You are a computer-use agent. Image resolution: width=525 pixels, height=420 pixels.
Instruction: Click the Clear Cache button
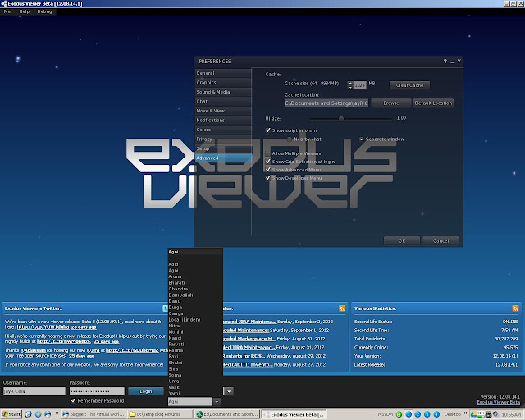point(409,85)
